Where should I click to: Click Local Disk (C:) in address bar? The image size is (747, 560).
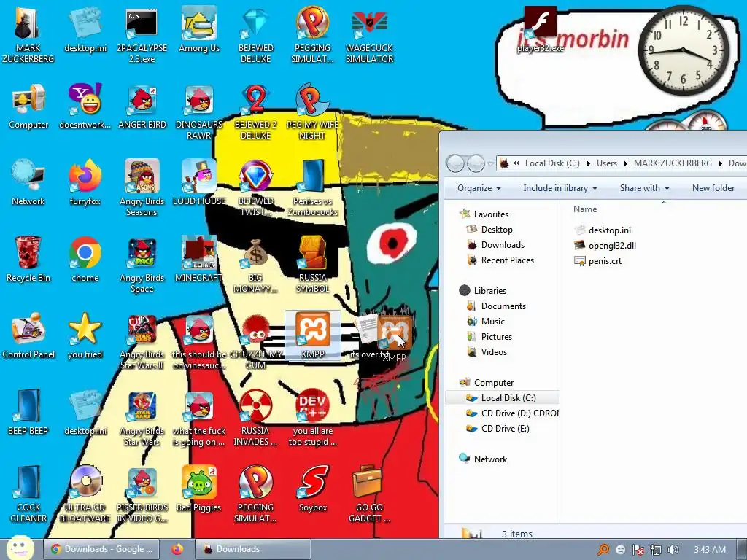(x=552, y=163)
